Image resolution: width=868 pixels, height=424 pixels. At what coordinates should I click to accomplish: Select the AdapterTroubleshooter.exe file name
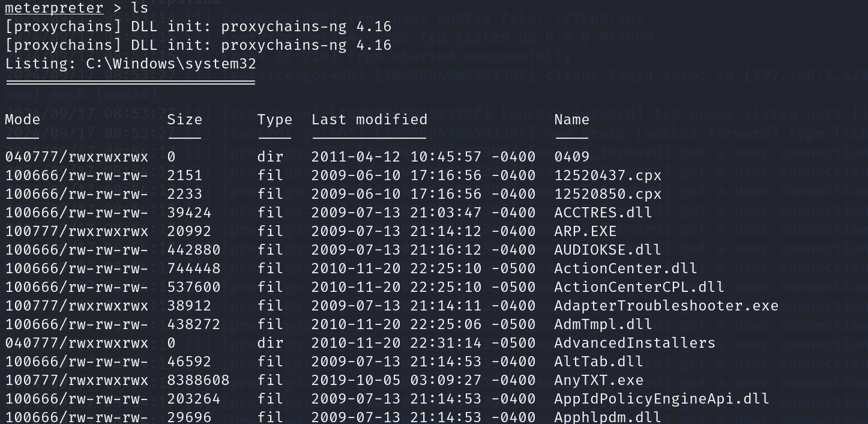tap(666, 306)
